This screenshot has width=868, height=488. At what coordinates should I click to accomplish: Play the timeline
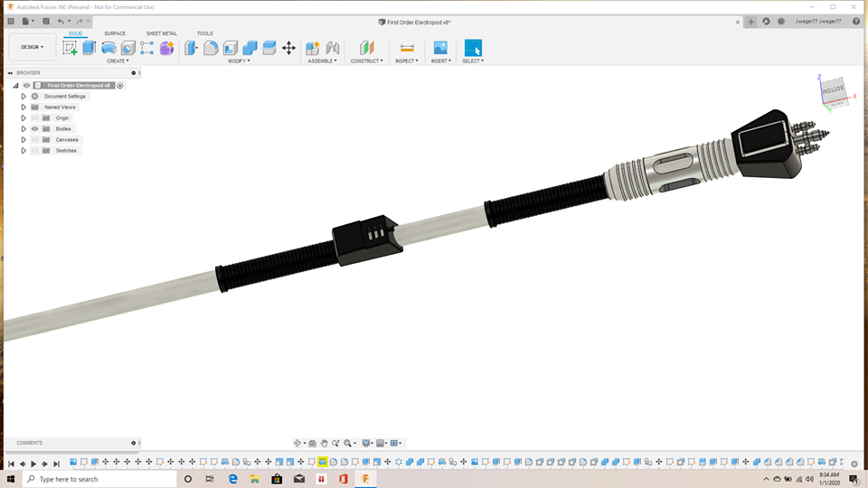[x=33, y=464]
